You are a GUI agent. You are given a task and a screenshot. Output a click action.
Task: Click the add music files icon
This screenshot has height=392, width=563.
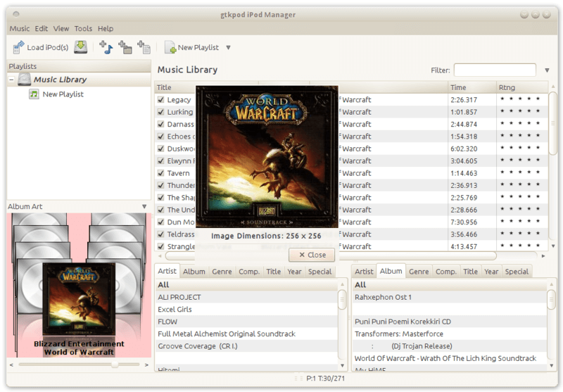106,47
